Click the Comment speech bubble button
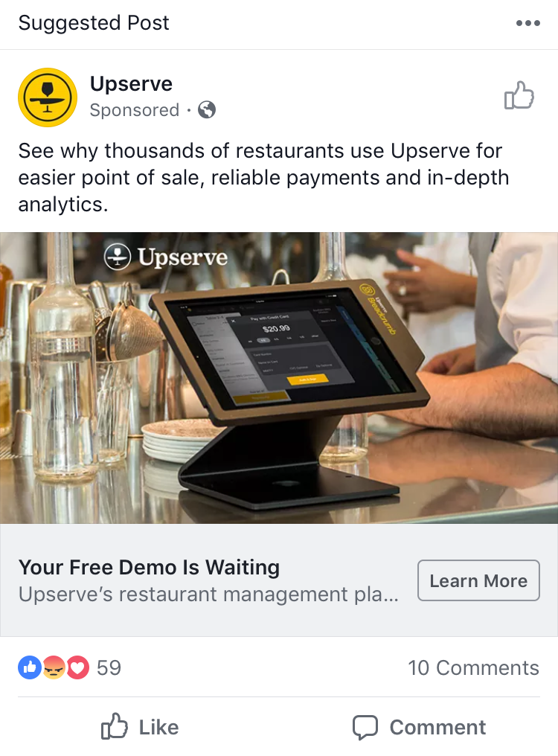558x756 pixels. (419, 727)
